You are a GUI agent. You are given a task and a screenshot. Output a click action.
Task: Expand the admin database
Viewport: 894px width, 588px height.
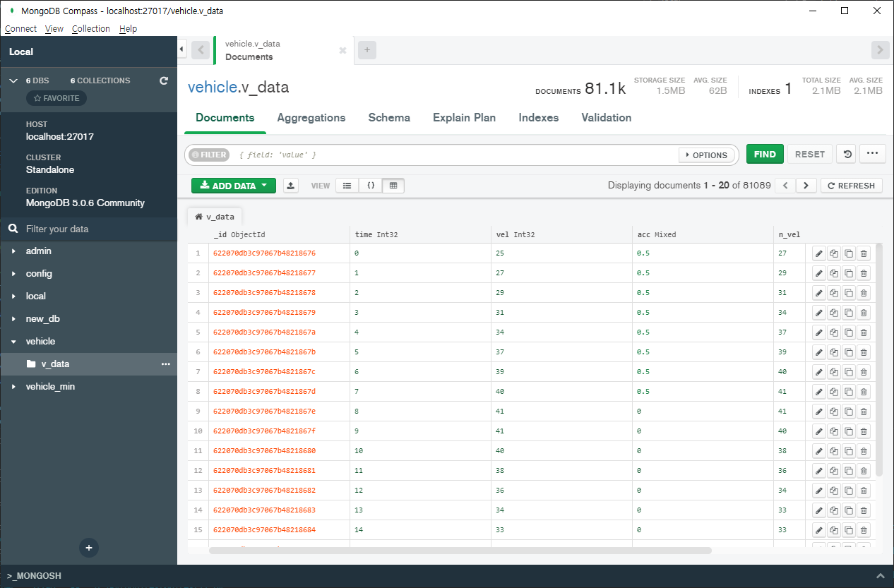tap(14, 251)
